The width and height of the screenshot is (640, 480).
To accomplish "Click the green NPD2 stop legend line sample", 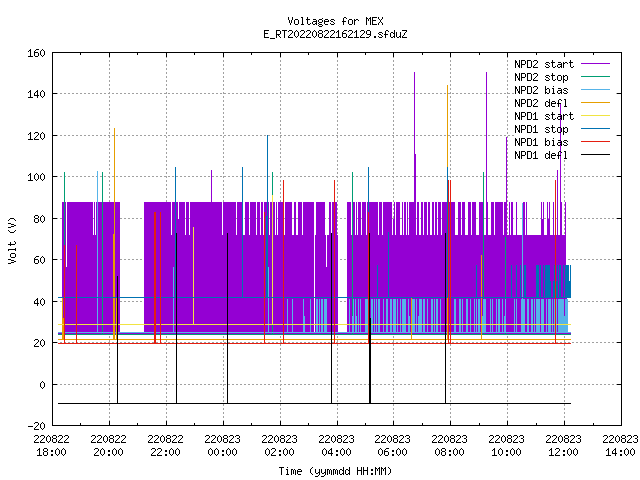I will pyautogui.click(x=595, y=77).
